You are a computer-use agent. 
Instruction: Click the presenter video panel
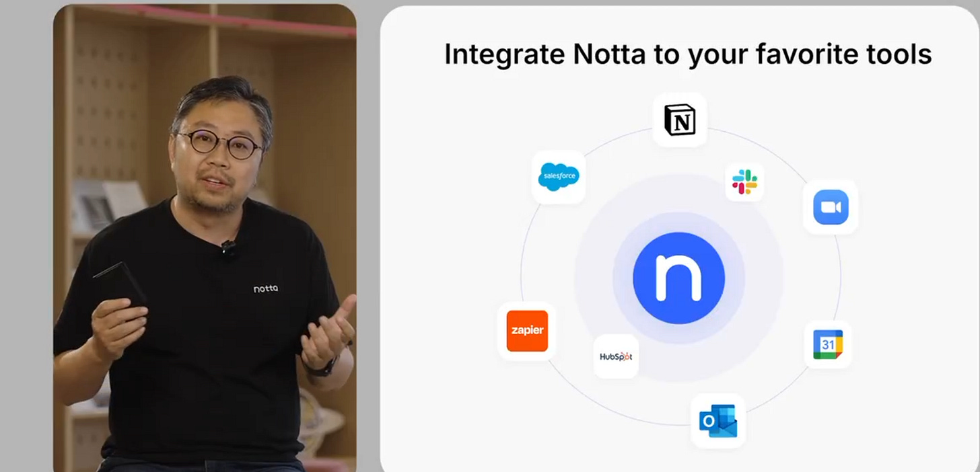pyautogui.click(x=205, y=237)
